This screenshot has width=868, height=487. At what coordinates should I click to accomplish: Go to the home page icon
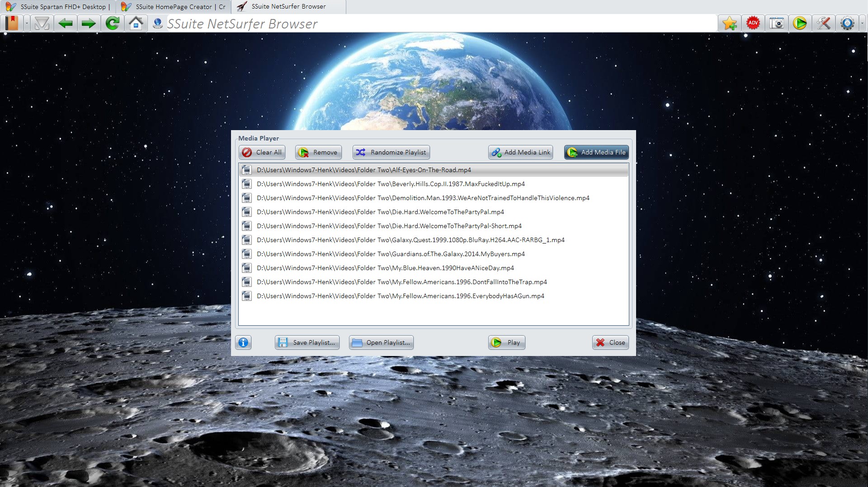click(136, 23)
